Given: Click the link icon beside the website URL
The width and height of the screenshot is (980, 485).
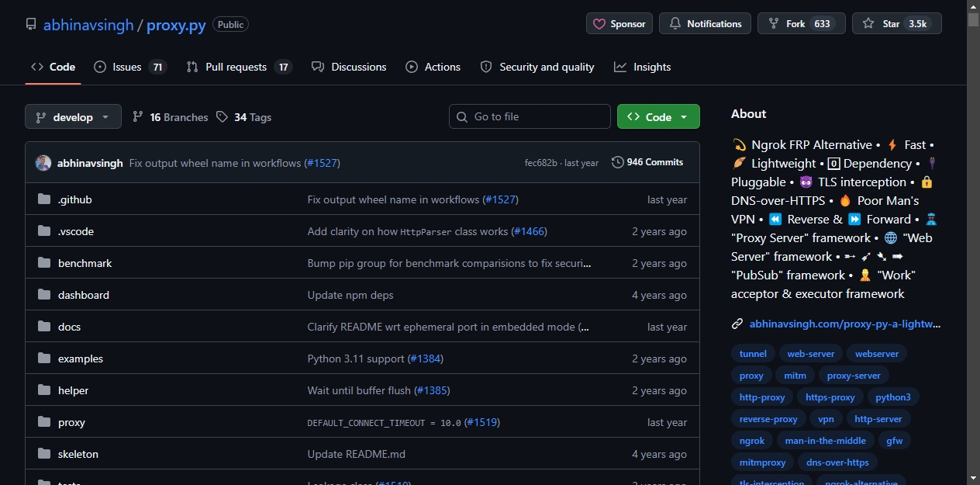Looking at the screenshot, I should [x=737, y=324].
